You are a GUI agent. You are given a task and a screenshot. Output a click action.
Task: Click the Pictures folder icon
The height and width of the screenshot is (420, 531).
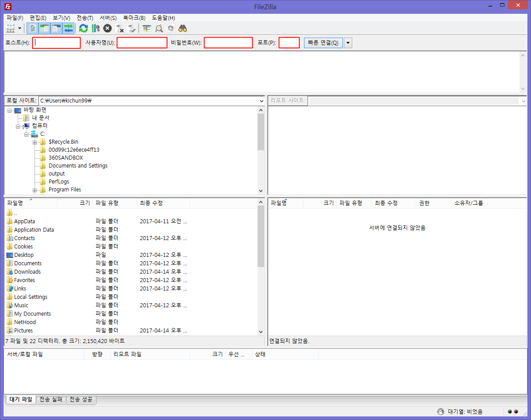(x=10, y=331)
